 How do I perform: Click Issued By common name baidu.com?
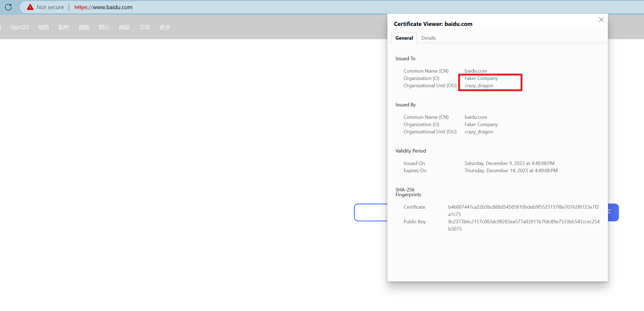coord(476,117)
